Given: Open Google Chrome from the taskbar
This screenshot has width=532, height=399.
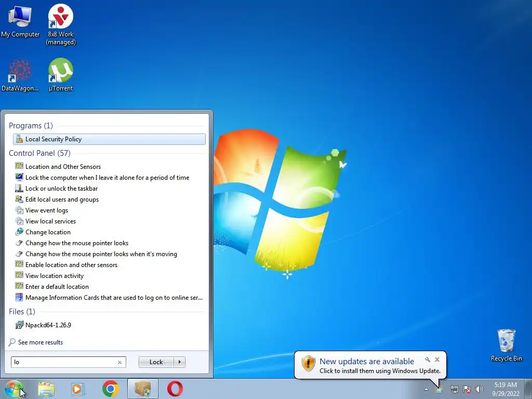Looking at the screenshot, I should 110,389.
